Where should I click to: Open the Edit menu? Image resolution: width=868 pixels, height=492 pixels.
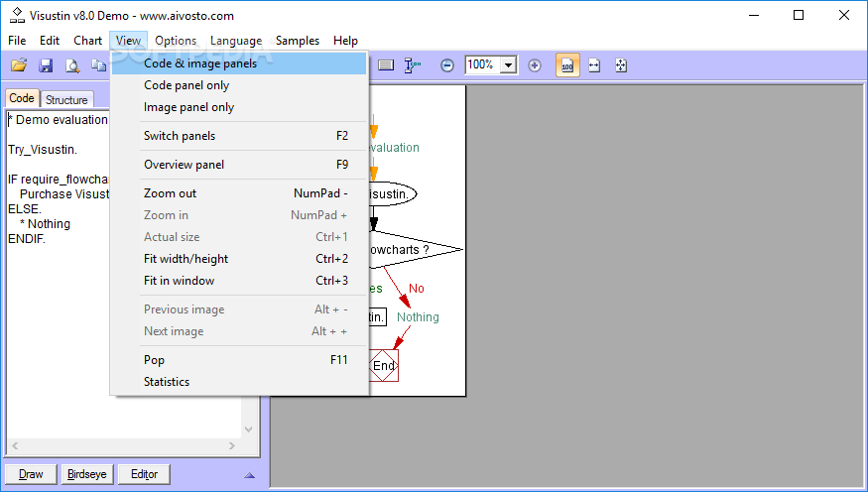(50, 41)
